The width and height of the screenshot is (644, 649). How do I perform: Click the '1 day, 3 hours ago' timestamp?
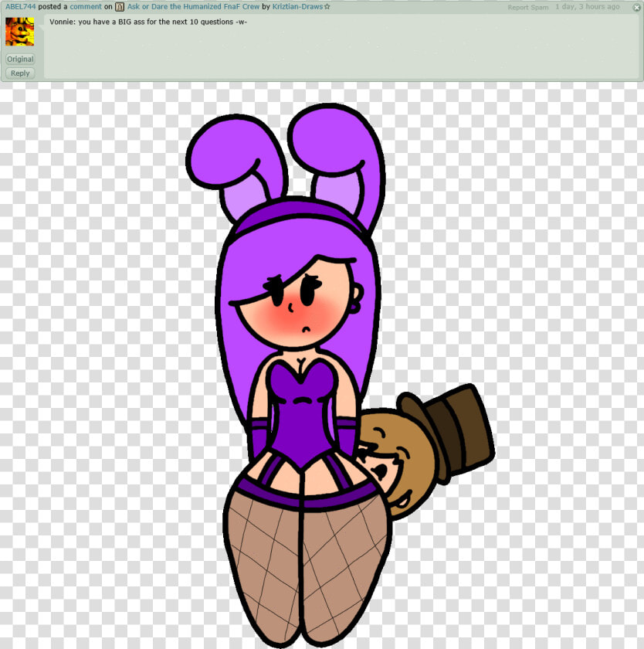tap(588, 7)
